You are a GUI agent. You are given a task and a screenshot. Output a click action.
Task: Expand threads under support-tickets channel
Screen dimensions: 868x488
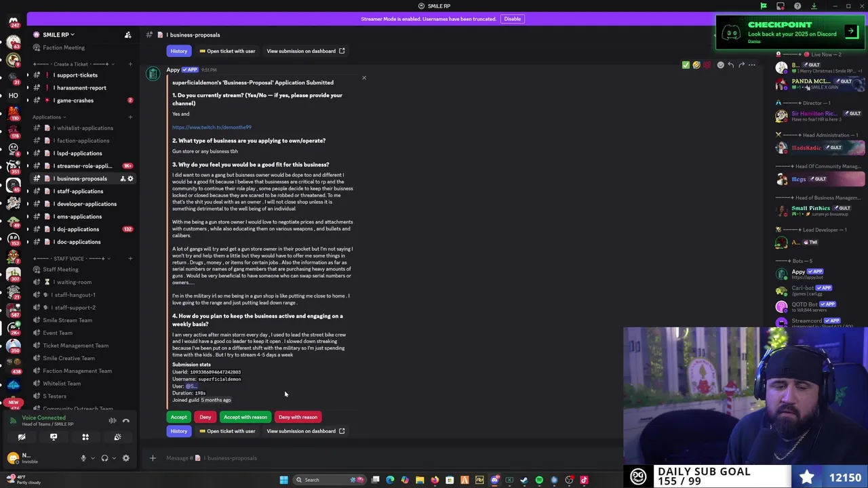tap(28, 75)
